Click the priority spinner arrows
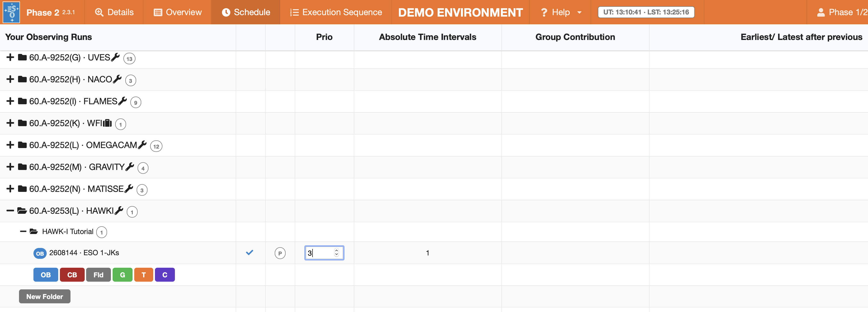 pyautogui.click(x=336, y=253)
